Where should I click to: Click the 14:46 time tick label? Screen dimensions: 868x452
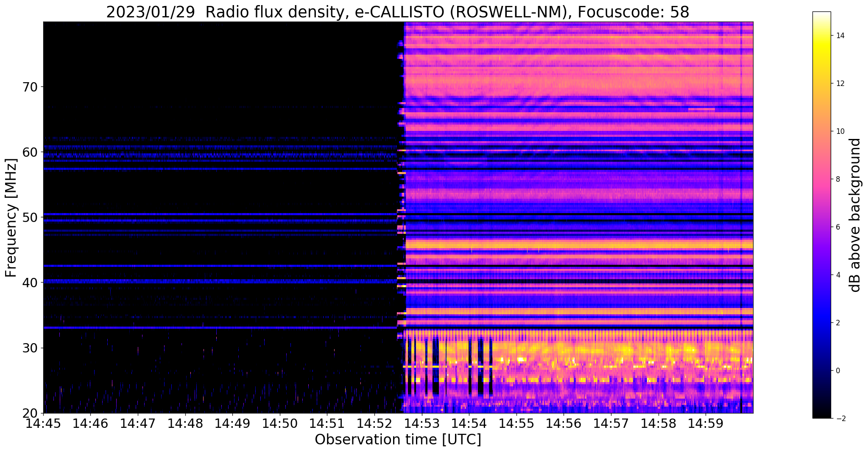(90, 423)
